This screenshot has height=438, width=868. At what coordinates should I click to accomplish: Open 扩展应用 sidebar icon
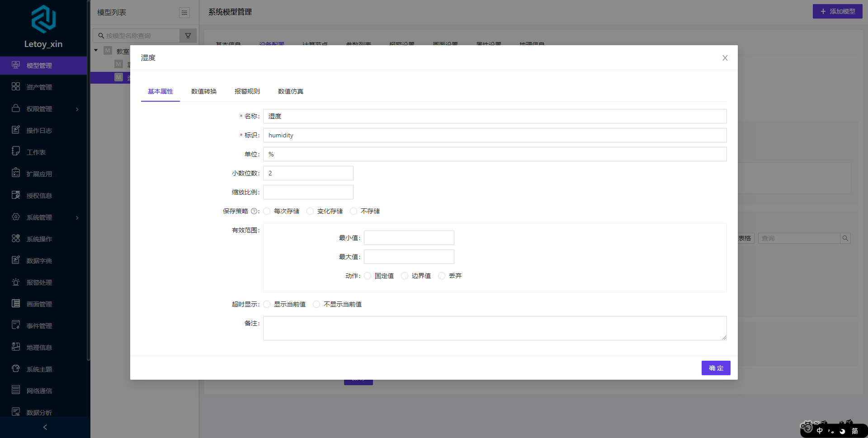[x=16, y=173]
